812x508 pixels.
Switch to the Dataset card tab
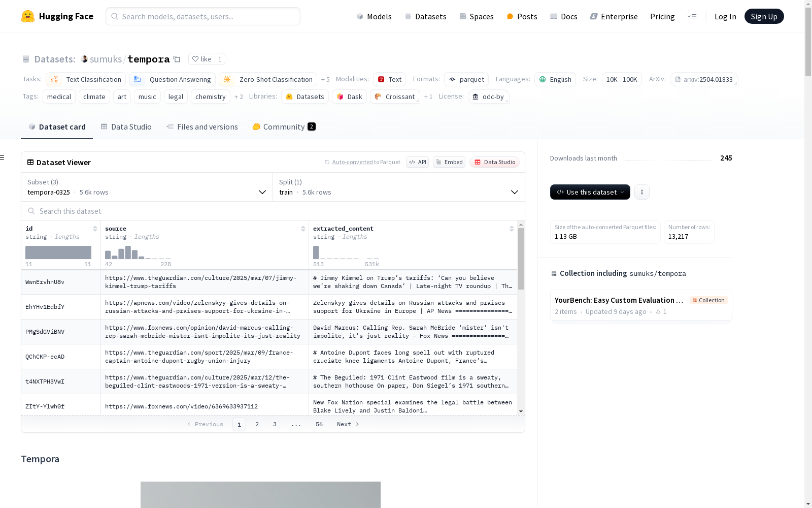coord(57,127)
